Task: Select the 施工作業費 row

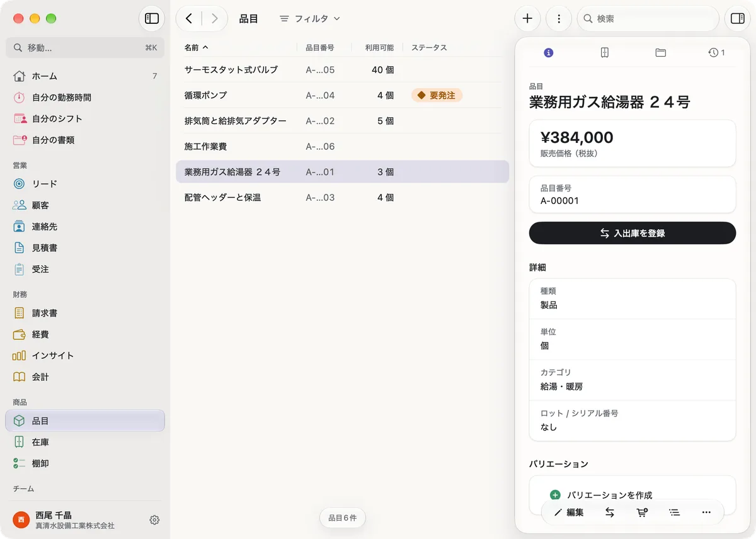Action: [x=342, y=146]
